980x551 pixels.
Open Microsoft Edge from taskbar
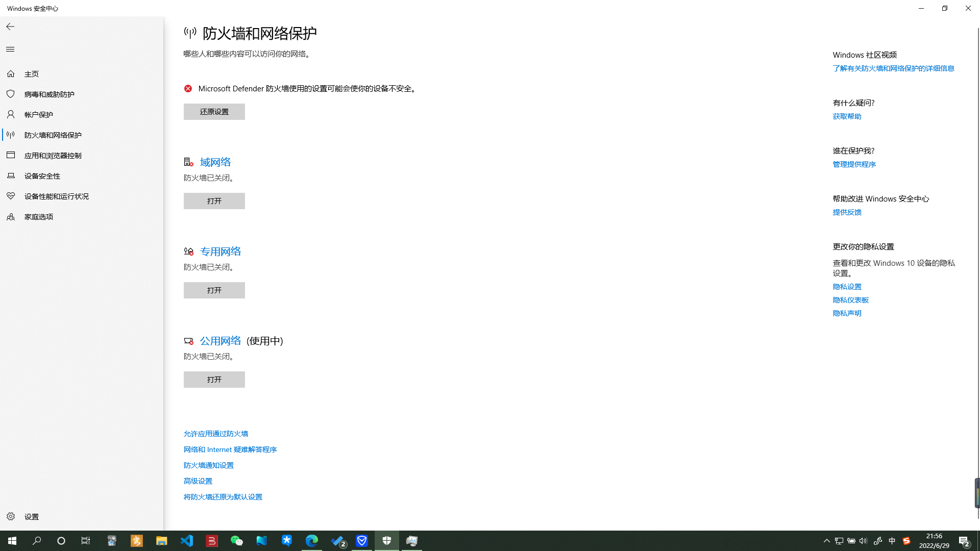pos(312,541)
